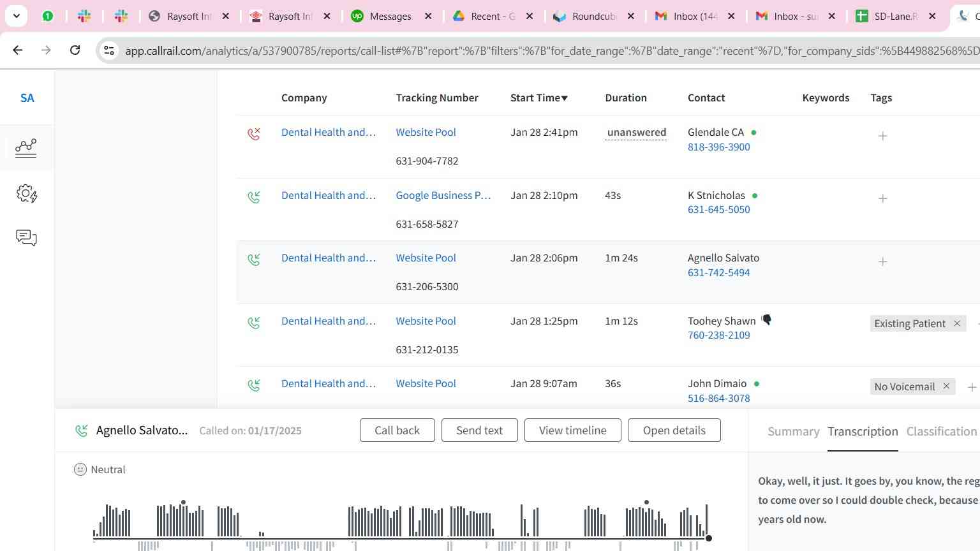
Task: Reload the page with refresh icon
Action: 75,50
